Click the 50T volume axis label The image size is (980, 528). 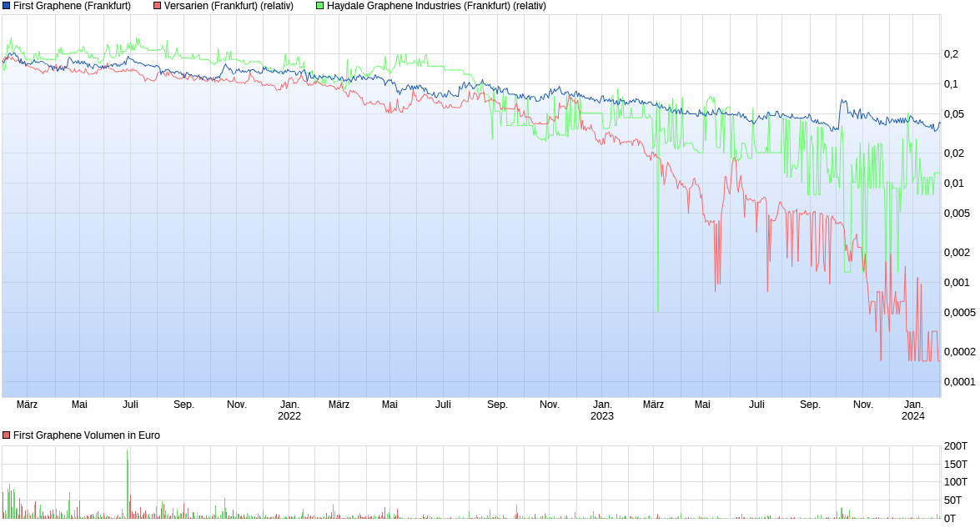[x=952, y=500]
